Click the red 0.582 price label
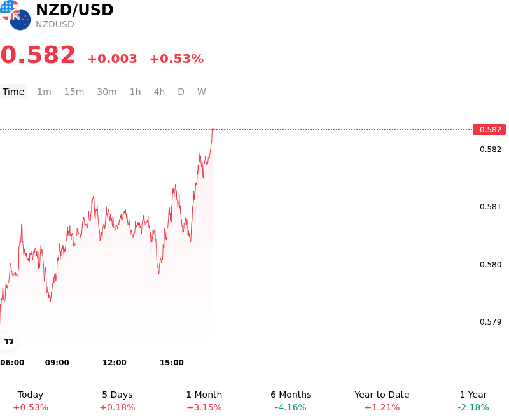Image resolution: width=509 pixels, height=420 pixels. [x=489, y=130]
